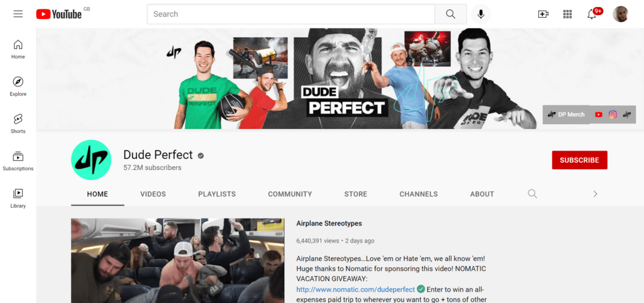Open the user account avatar menu

pyautogui.click(x=620, y=14)
